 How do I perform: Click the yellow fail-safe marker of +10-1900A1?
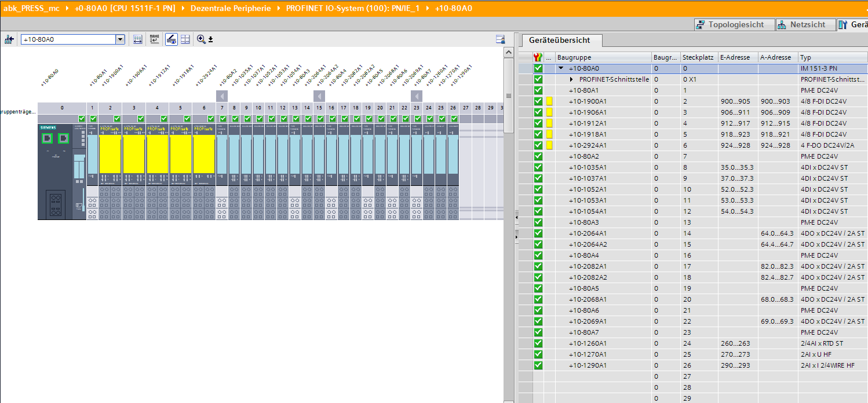click(549, 101)
